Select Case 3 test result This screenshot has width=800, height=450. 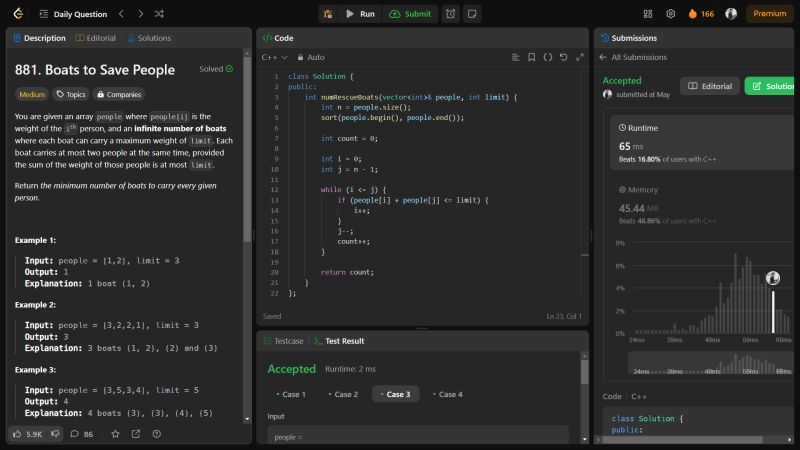(395, 394)
